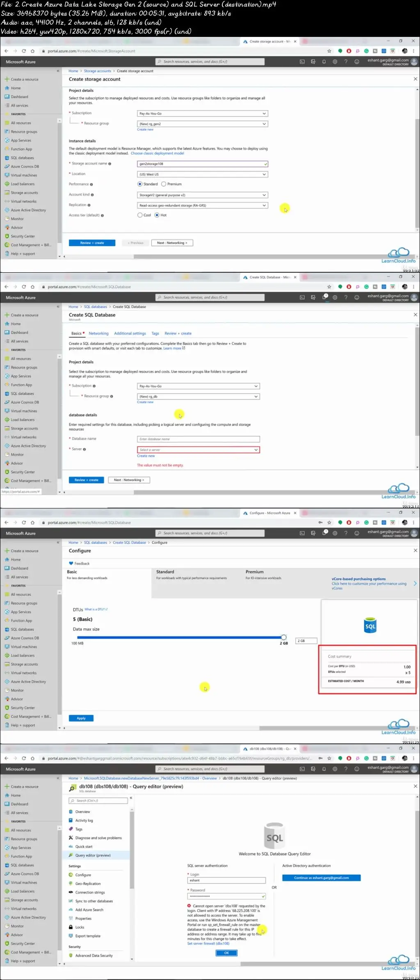Viewport: 420px width, 980px height.
Task: Reload page in Create storage account browser frame
Action: [x=24, y=51]
